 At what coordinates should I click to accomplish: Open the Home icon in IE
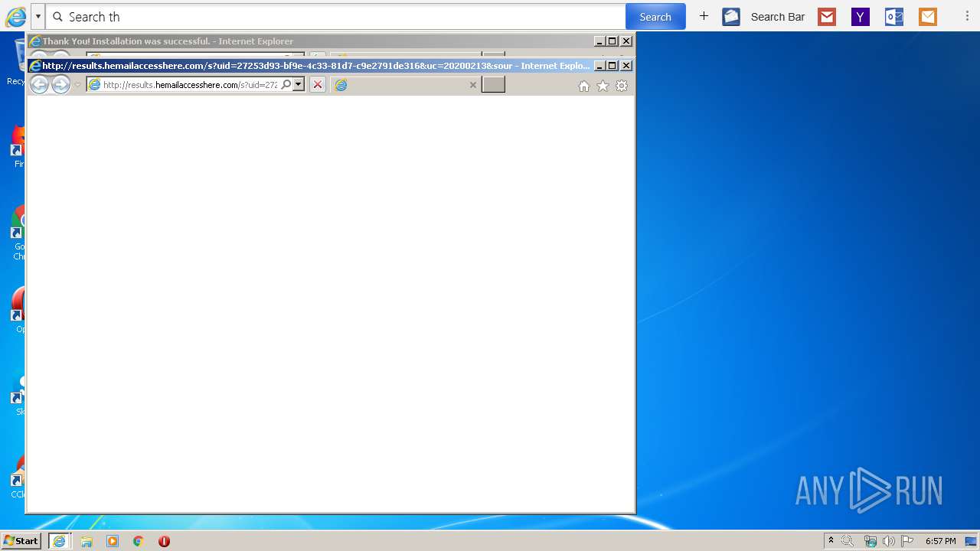(x=584, y=86)
